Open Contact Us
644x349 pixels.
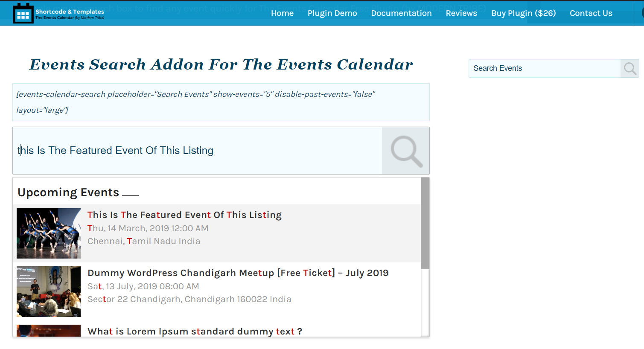click(x=591, y=13)
